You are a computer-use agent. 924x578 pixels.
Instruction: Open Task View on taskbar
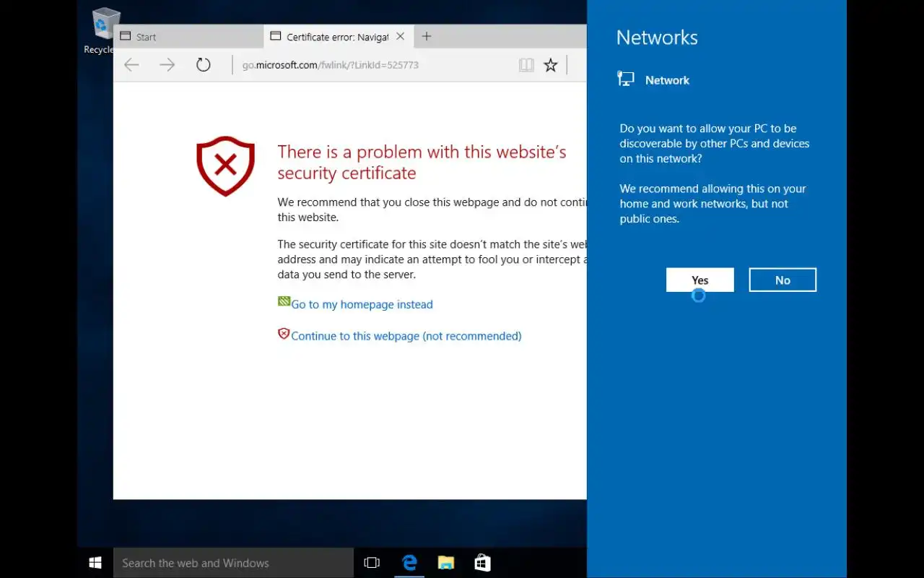point(372,563)
